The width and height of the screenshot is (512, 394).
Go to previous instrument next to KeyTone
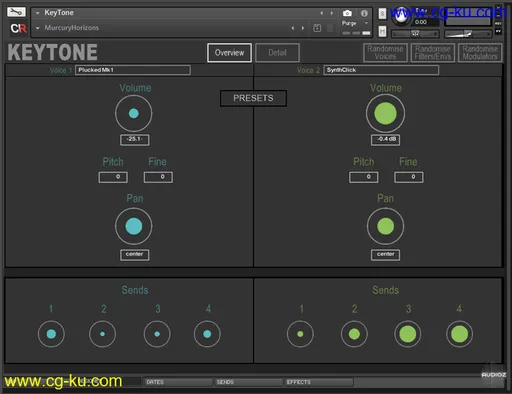[321, 13]
